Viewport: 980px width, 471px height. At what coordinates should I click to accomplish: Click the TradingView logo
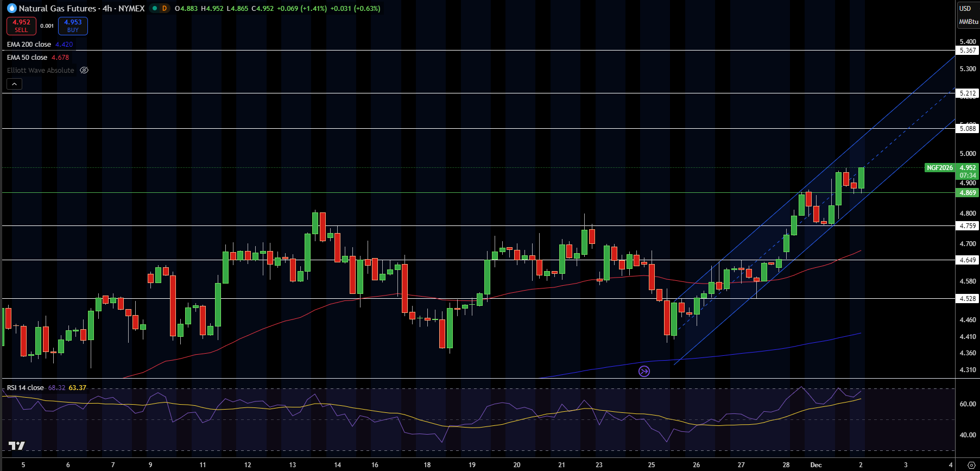click(17, 445)
